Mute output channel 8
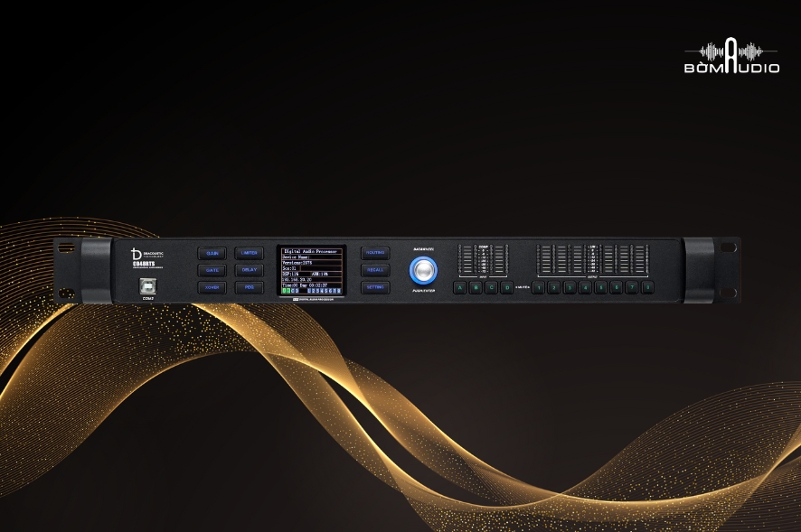The height and width of the screenshot is (532, 801). coord(647,288)
